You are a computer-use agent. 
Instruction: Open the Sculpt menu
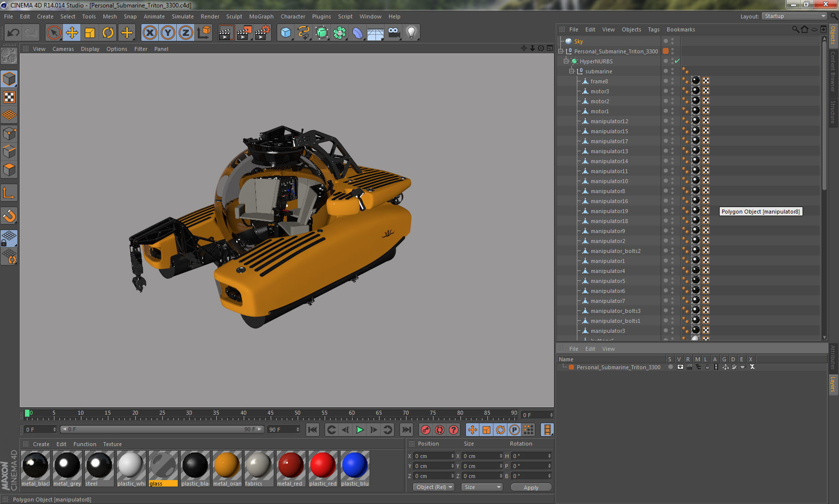tap(234, 16)
